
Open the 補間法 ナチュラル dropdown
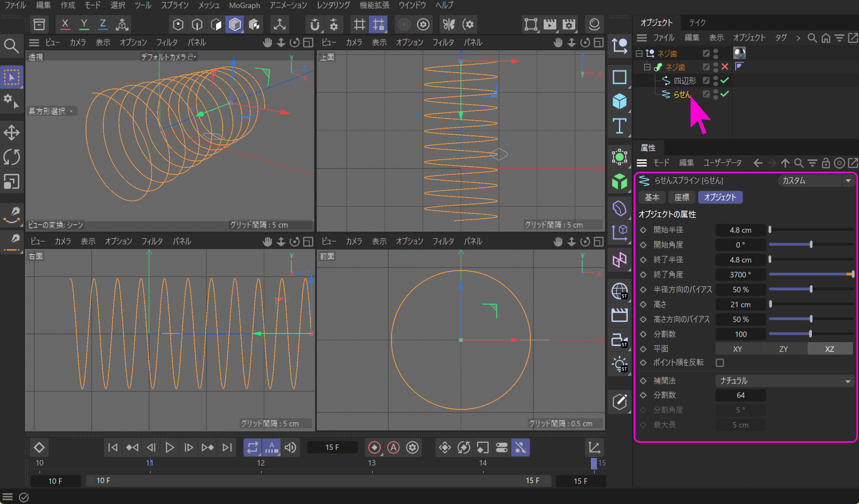point(784,381)
